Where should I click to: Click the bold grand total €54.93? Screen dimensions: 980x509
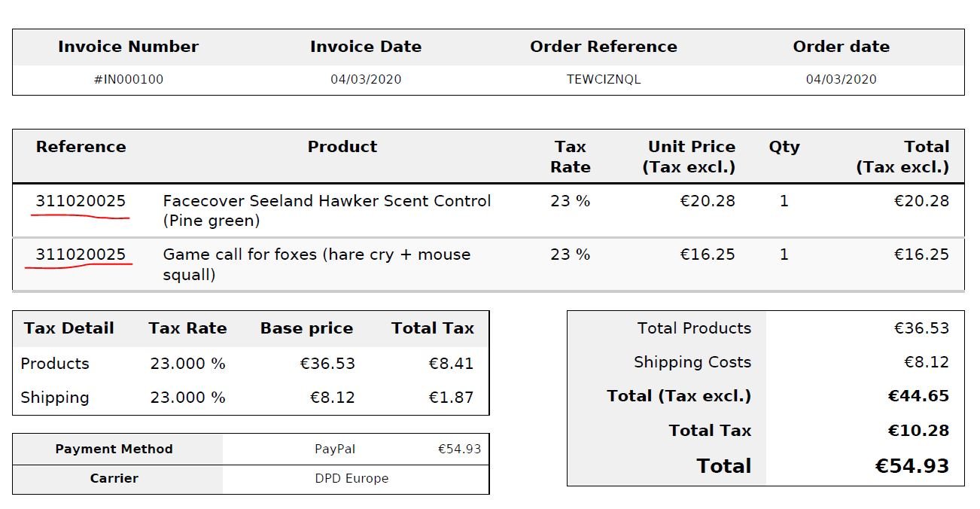pyautogui.click(x=912, y=466)
